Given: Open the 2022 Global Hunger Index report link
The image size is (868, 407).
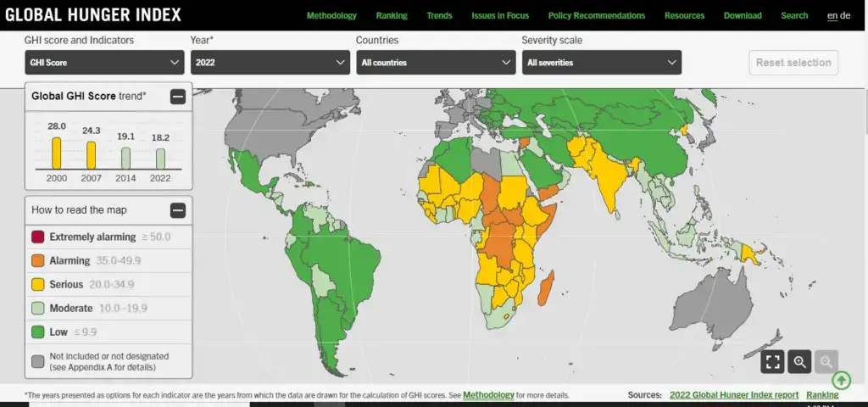Looking at the screenshot, I should [x=734, y=395].
